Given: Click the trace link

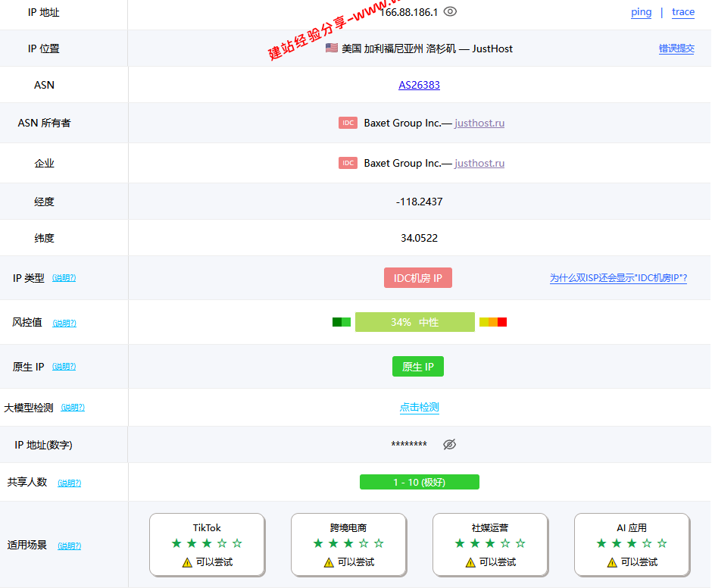Looking at the screenshot, I should pyautogui.click(x=683, y=12).
